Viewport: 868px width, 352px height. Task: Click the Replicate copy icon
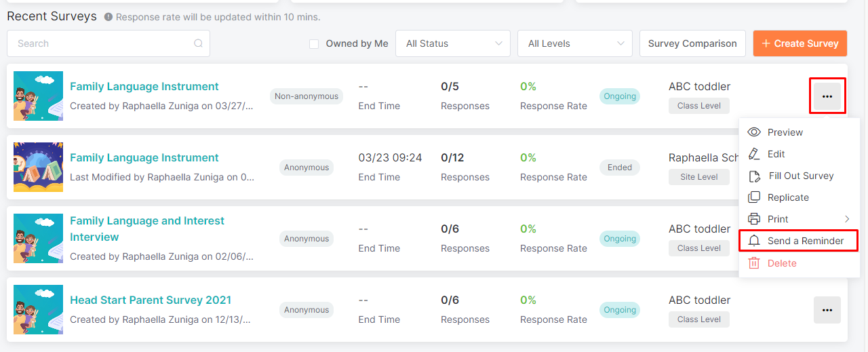754,197
